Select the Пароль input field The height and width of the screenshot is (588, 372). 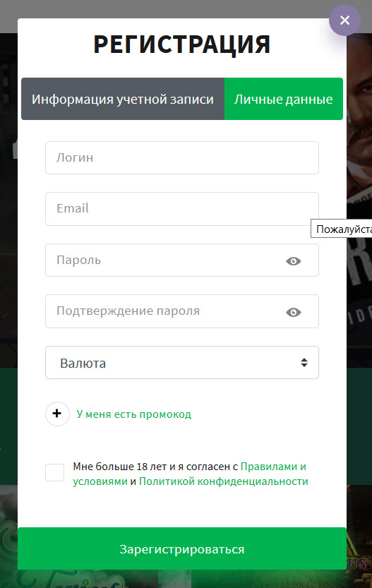(182, 260)
